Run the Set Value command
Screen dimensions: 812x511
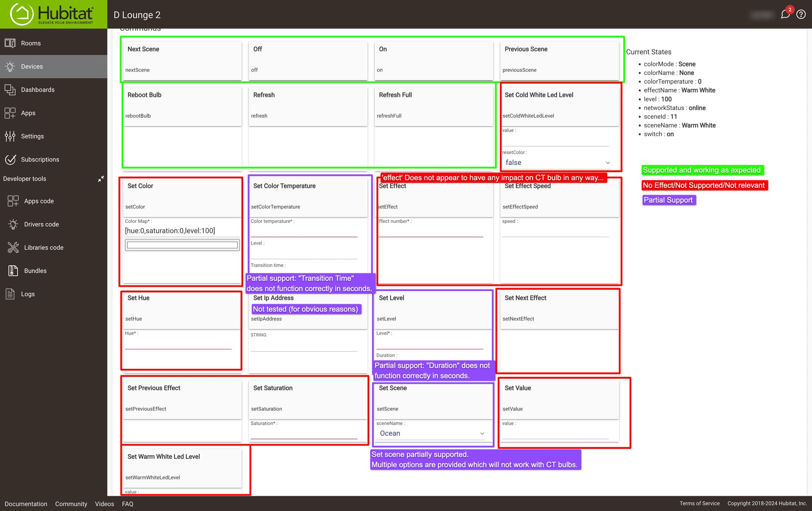[x=560, y=399]
